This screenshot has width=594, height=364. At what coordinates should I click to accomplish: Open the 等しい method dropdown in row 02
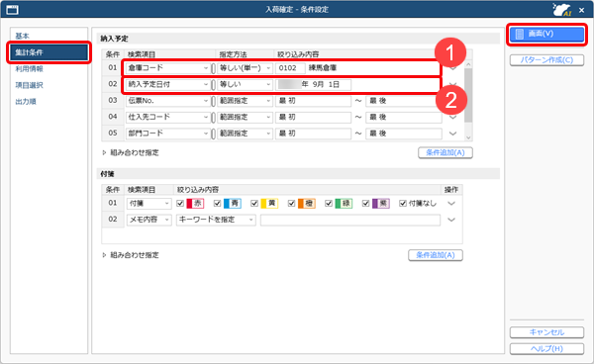click(x=245, y=84)
